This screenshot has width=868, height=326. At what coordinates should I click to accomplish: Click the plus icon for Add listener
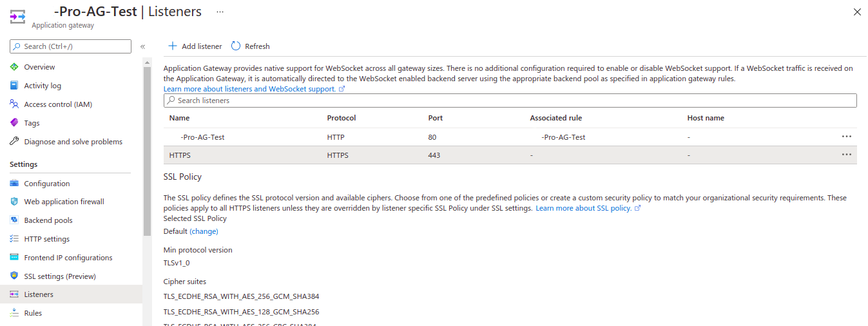click(172, 46)
